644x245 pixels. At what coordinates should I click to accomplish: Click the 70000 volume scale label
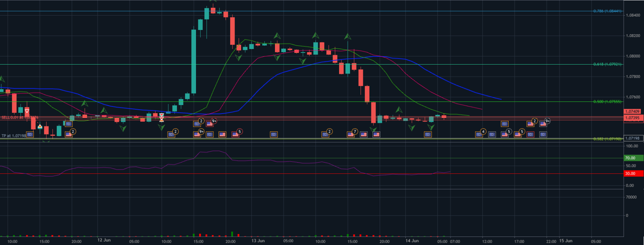point(631,197)
